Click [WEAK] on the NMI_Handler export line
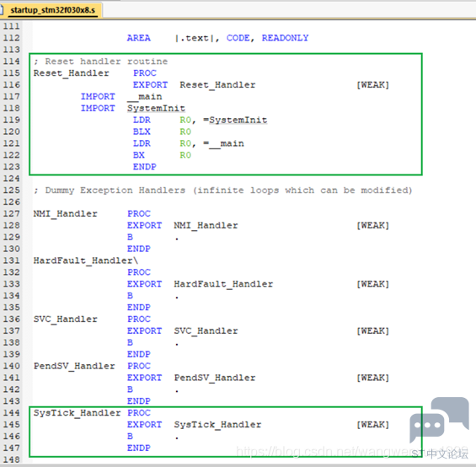 pyautogui.click(x=372, y=225)
